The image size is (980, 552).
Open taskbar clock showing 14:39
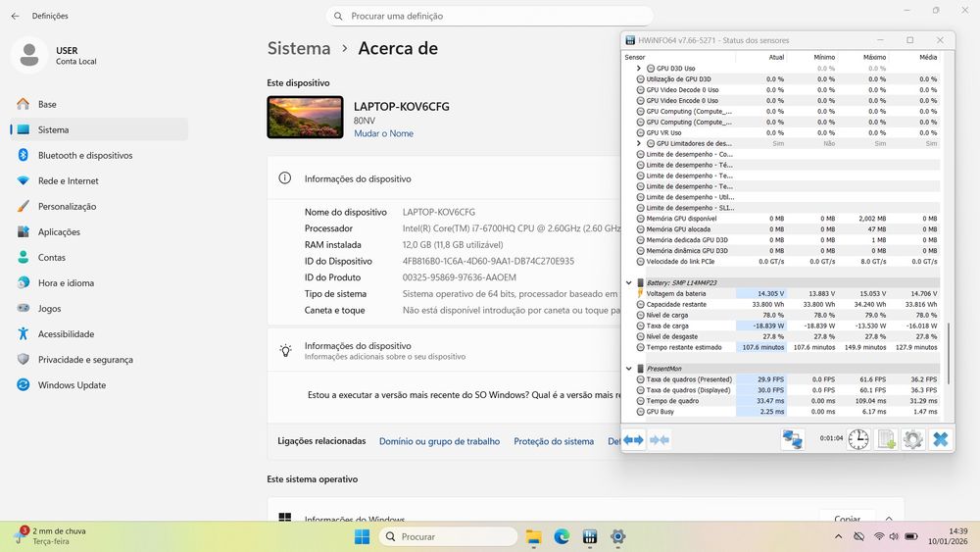click(x=948, y=536)
